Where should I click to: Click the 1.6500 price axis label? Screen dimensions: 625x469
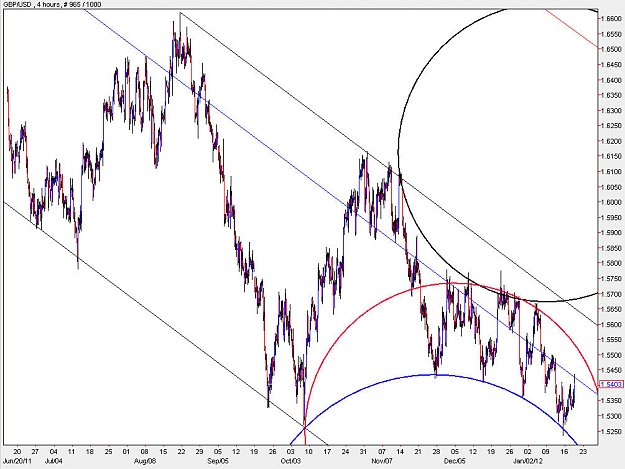(x=612, y=49)
